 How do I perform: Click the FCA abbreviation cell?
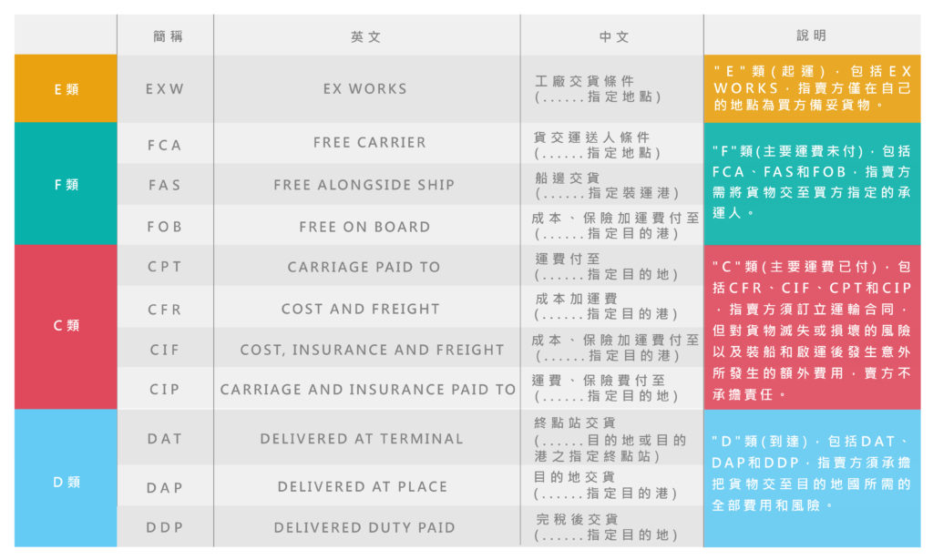pos(165,145)
